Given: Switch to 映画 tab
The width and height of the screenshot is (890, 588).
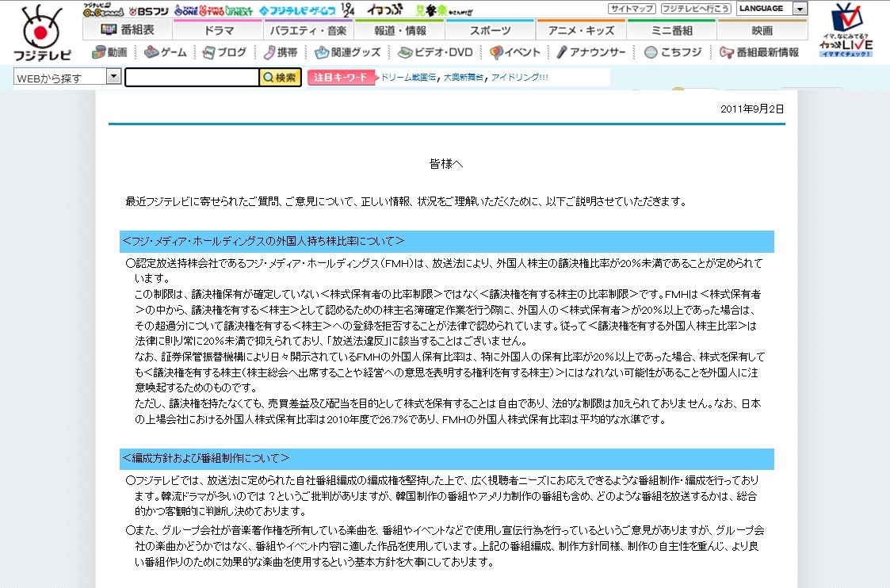Looking at the screenshot, I should (x=762, y=29).
